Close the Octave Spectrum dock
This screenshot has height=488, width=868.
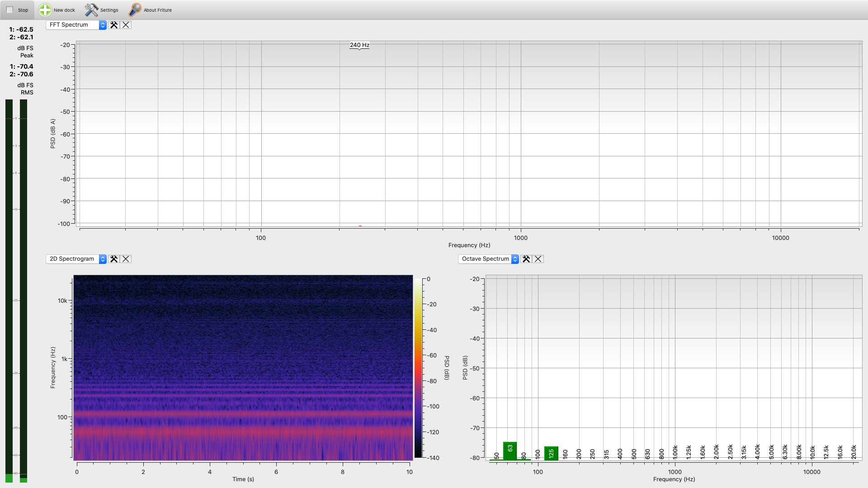(x=538, y=259)
